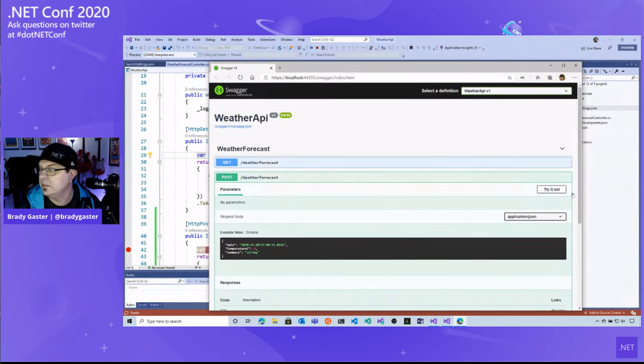Open Task View icon on taskbar
644x364 pixels.
point(248,321)
